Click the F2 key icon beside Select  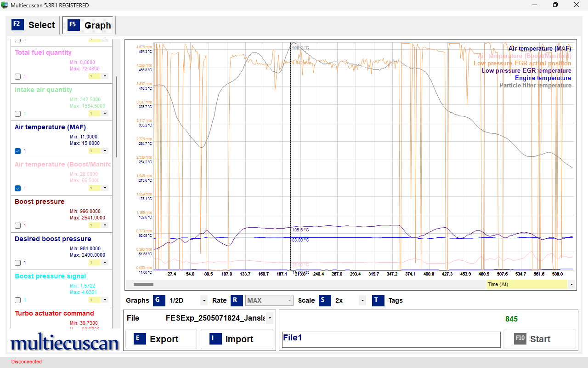[17, 25]
